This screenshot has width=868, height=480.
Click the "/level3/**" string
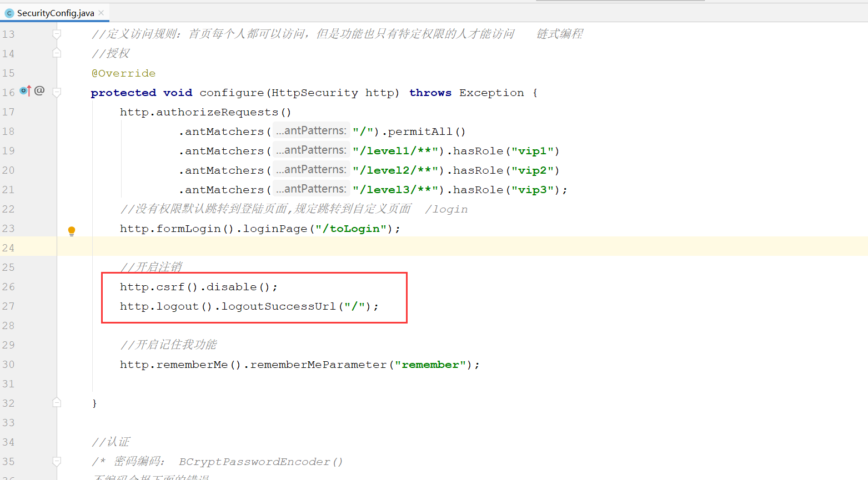pos(395,190)
